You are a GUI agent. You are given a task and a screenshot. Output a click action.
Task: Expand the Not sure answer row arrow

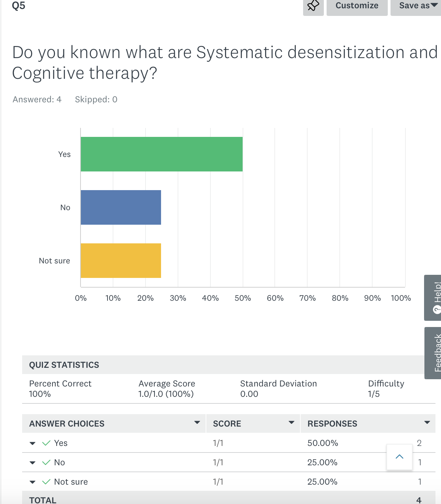click(x=32, y=482)
